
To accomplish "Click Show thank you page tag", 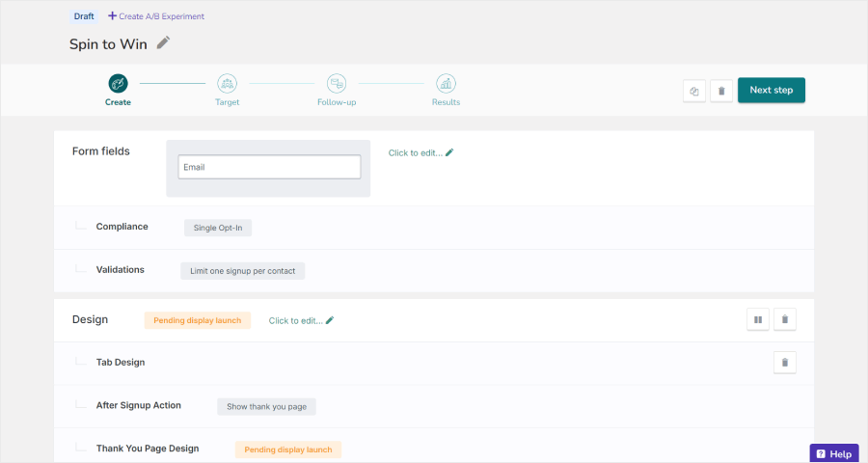I will 266,406.
